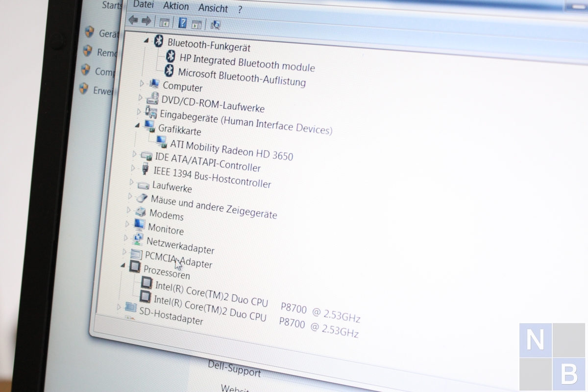
Task: Click the Prozessoren chip icon
Action: (x=134, y=267)
